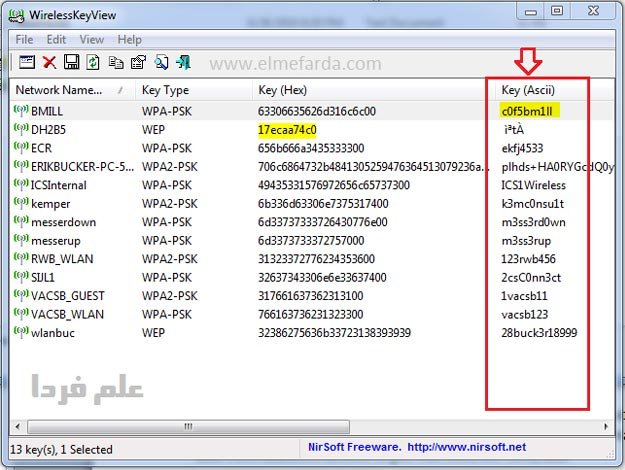Click the scrollbar right arrow
The height and width of the screenshot is (470, 625).
pos(606,427)
